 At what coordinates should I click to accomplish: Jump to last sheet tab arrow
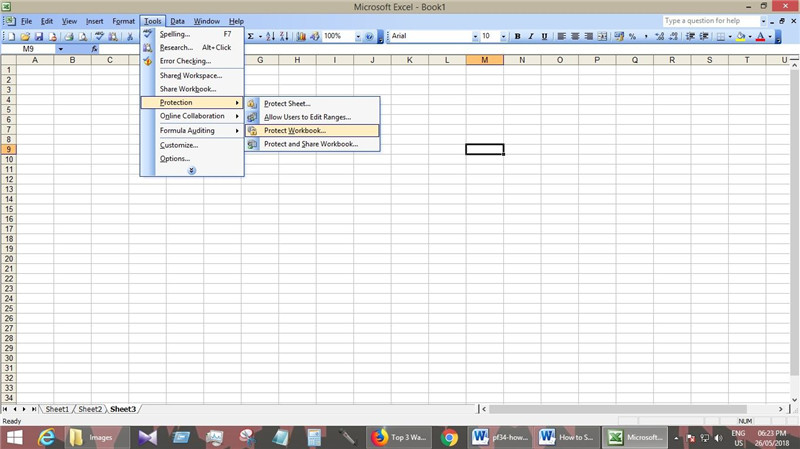(34, 409)
